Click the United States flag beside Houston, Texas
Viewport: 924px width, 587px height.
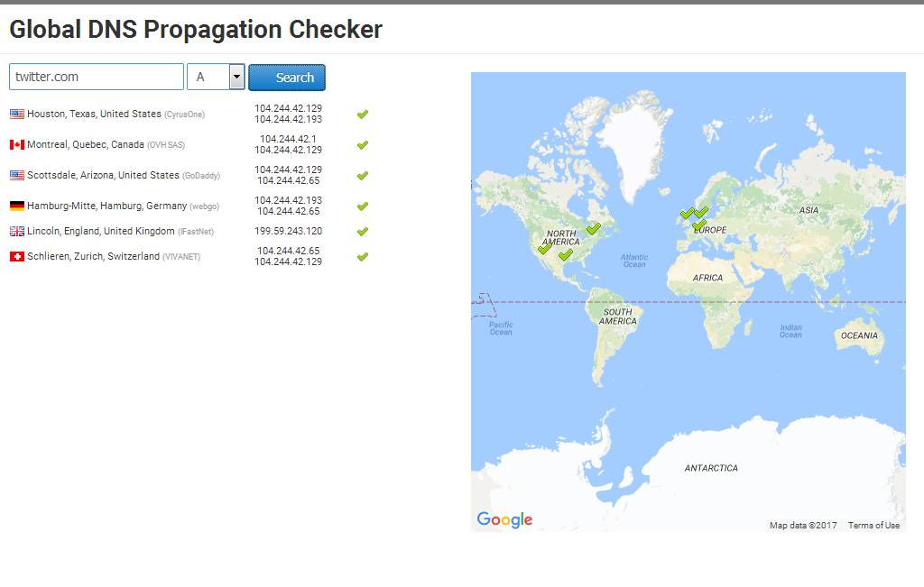tap(17, 115)
